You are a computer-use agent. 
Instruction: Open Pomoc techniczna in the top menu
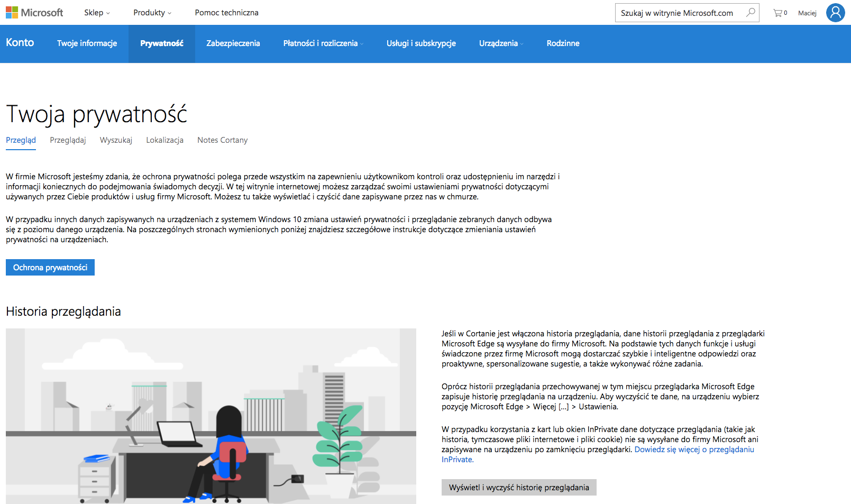(226, 13)
